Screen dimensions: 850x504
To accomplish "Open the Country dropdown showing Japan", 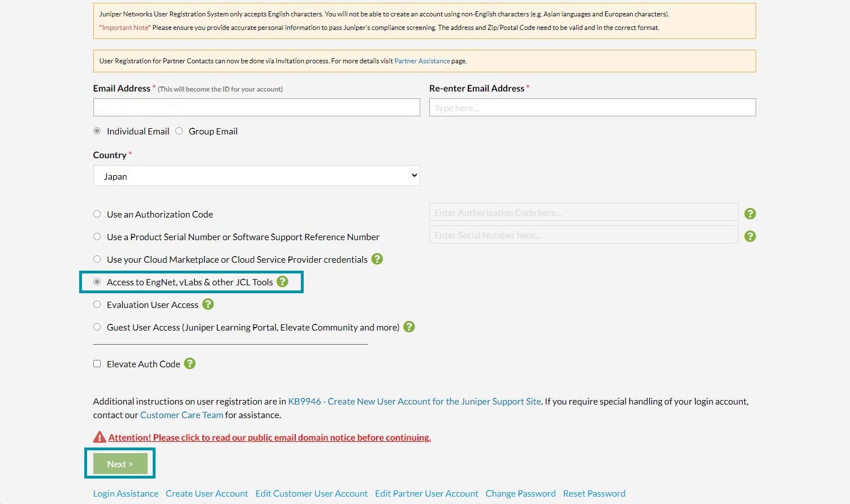I will coord(256,175).
